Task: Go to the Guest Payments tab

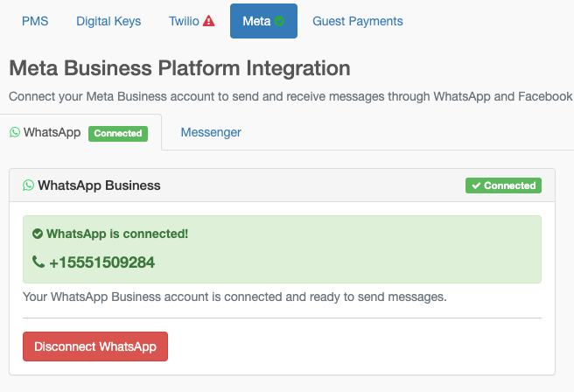Action: (358, 21)
